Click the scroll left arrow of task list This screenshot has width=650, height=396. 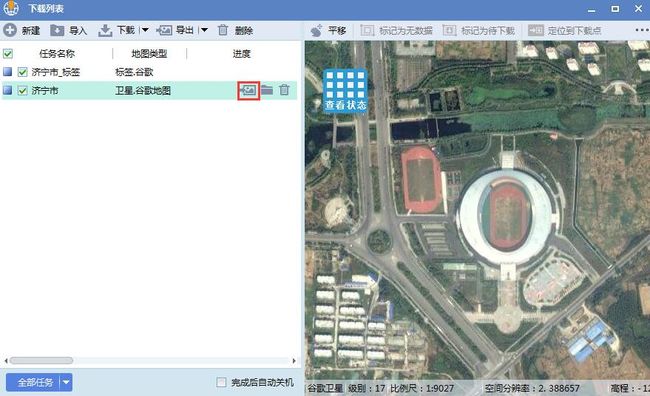click(x=5, y=361)
